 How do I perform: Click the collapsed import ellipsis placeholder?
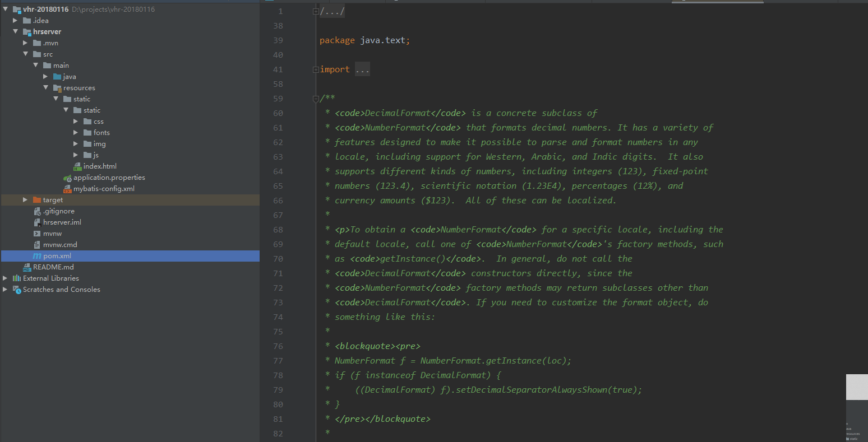click(362, 69)
